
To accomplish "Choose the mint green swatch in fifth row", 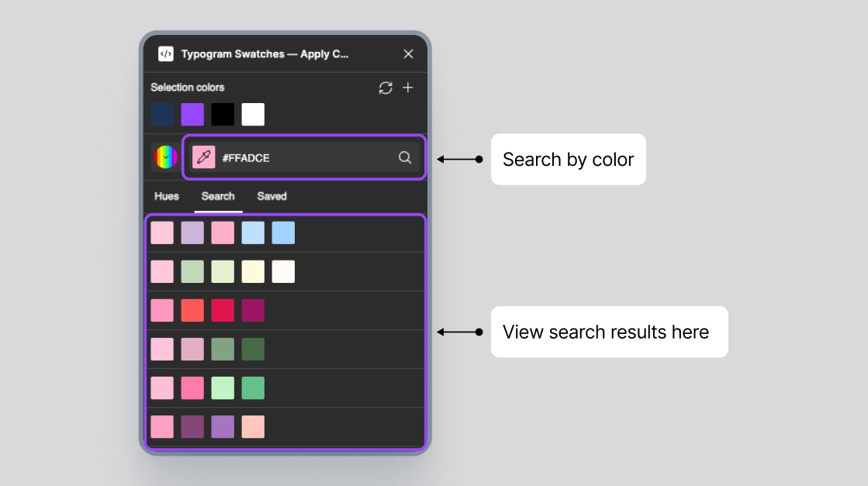I will pyautogui.click(x=223, y=388).
